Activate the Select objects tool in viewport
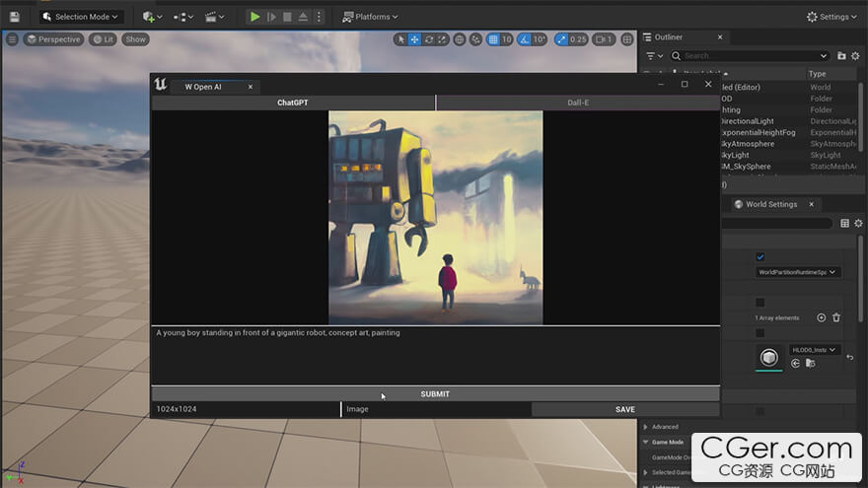 [400, 39]
